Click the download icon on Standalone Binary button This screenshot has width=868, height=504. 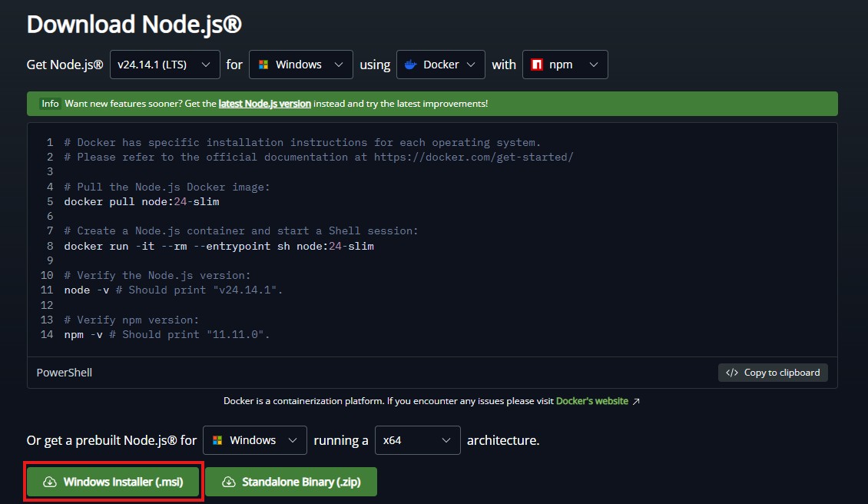(229, 482)
